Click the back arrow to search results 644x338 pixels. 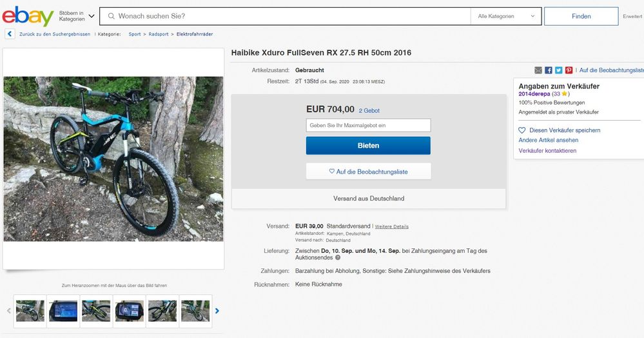pos(10,34)
